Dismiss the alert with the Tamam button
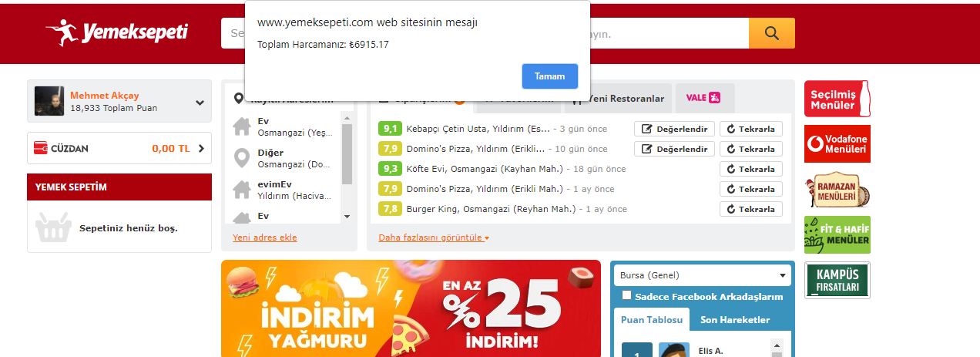This screenshot has width=980, height=357. pyautogui.click(x=549, y=76)
